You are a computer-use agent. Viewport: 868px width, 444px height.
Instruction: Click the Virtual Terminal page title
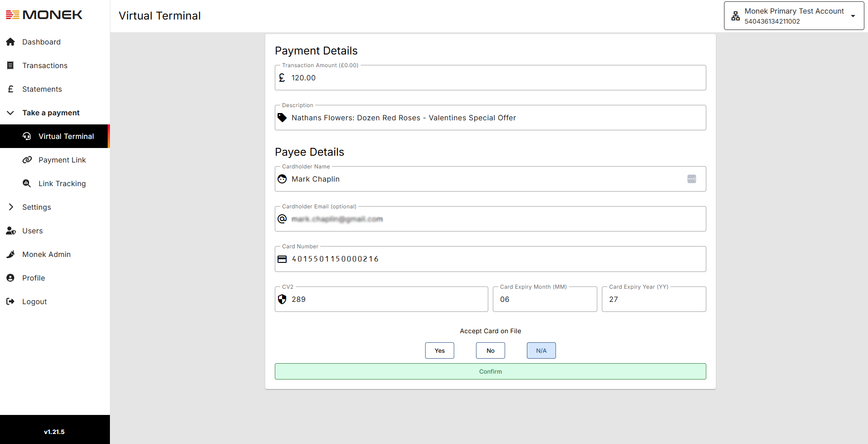click(x=160, y=16)
